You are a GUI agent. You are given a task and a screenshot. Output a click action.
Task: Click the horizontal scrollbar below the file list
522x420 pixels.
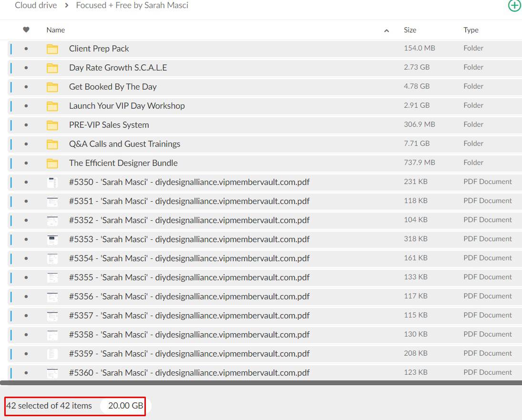(261, 383)
